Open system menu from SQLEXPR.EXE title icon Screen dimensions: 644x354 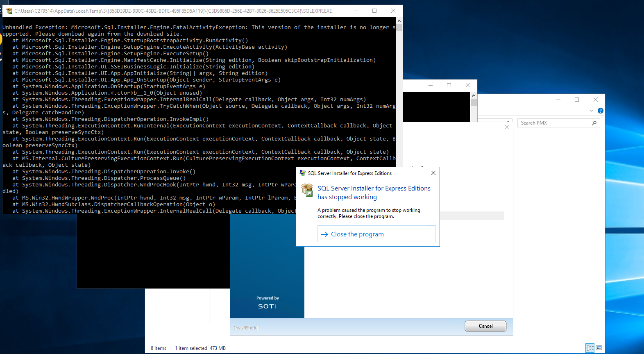[x=9, y=11]
